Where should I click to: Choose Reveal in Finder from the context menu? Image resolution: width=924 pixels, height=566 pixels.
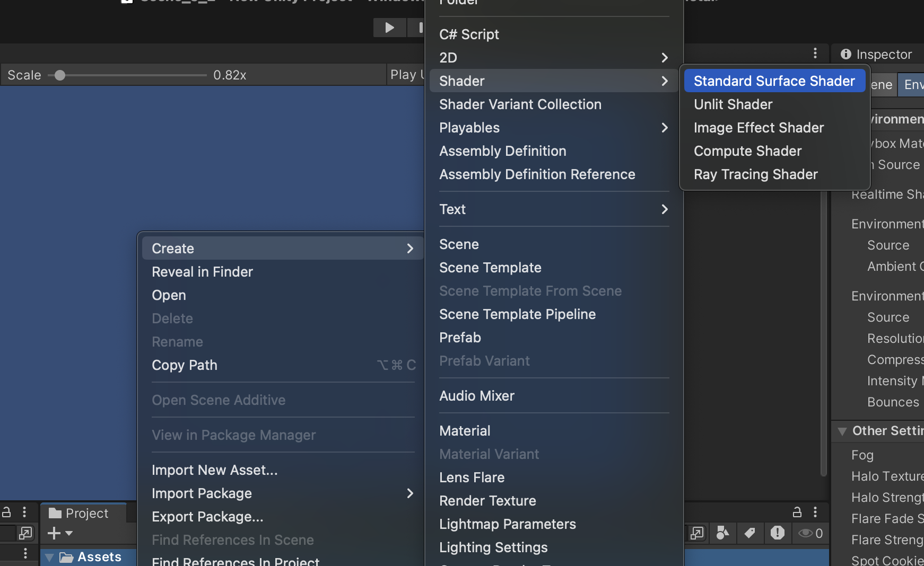point(202,272)
